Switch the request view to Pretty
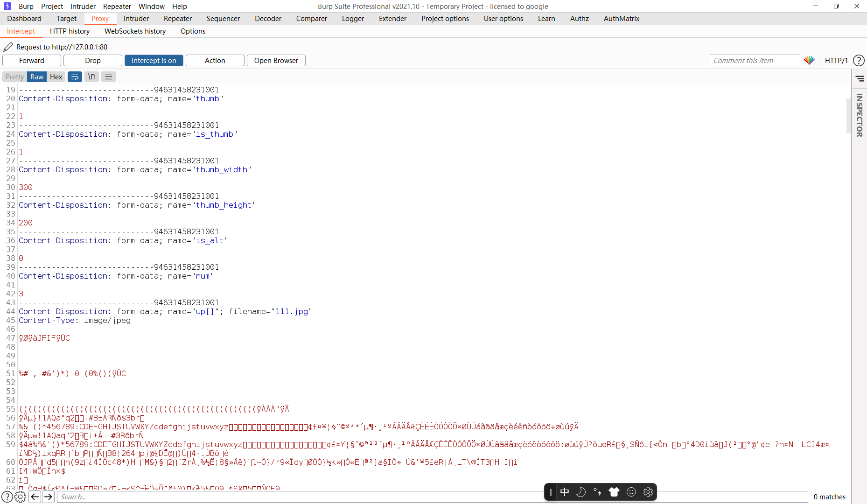 14,77
